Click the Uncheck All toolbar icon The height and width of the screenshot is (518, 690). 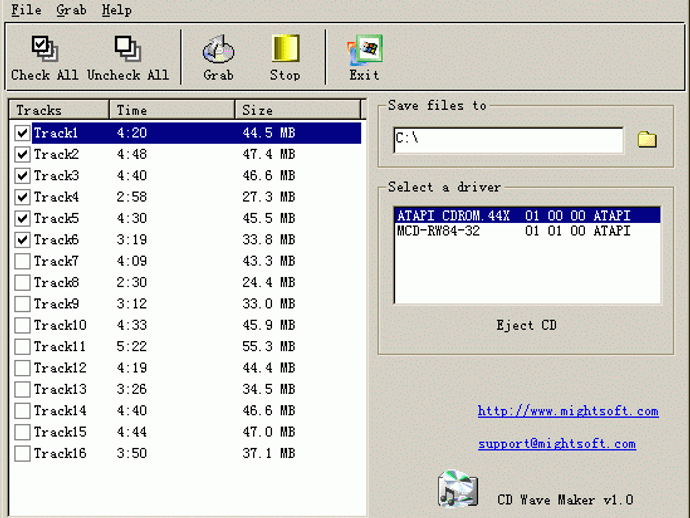click(x=128, y=48)
